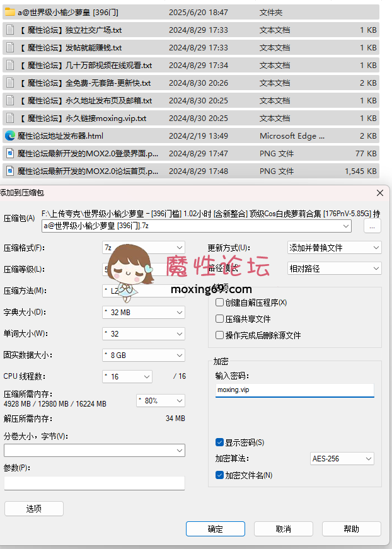This screenshot has width=392, height=549.
Task: Click the text file icon of 独立社交广场.txt
Action: (10, 30)
